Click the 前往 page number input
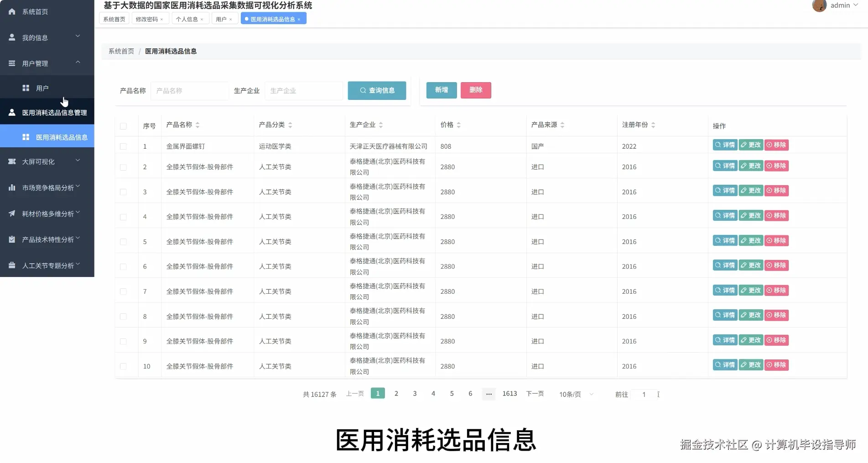The image size is (868, 463). (644, 394)
